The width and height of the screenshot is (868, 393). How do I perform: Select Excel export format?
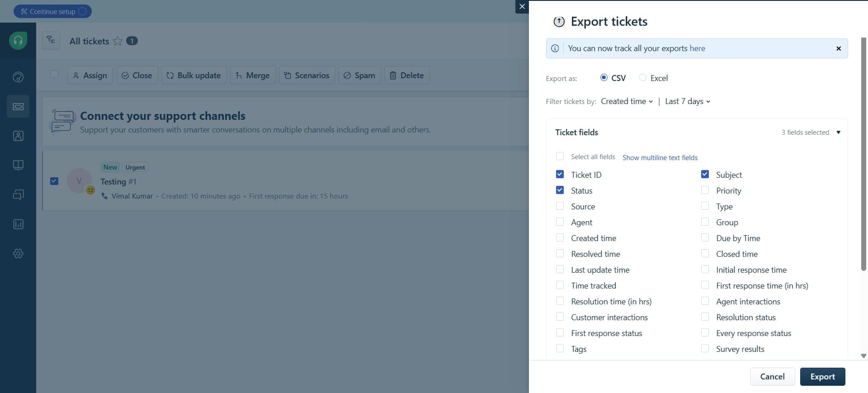coord(643,77)
